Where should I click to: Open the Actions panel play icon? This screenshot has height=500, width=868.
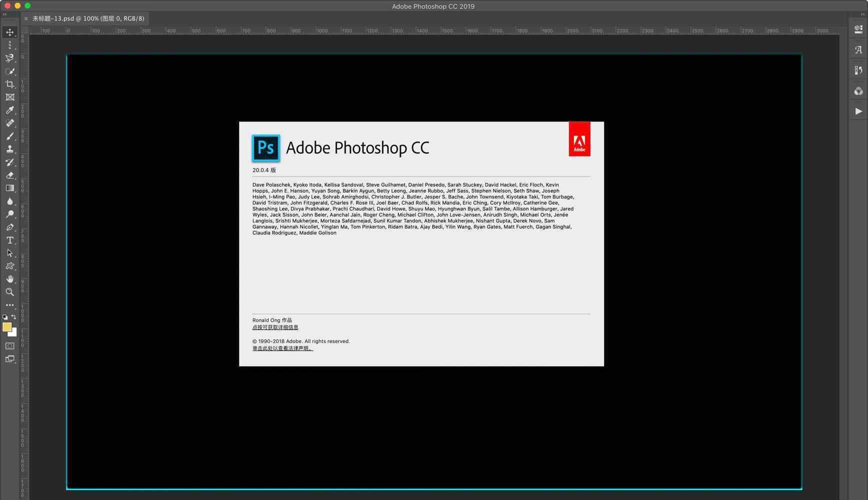[858, 111]
